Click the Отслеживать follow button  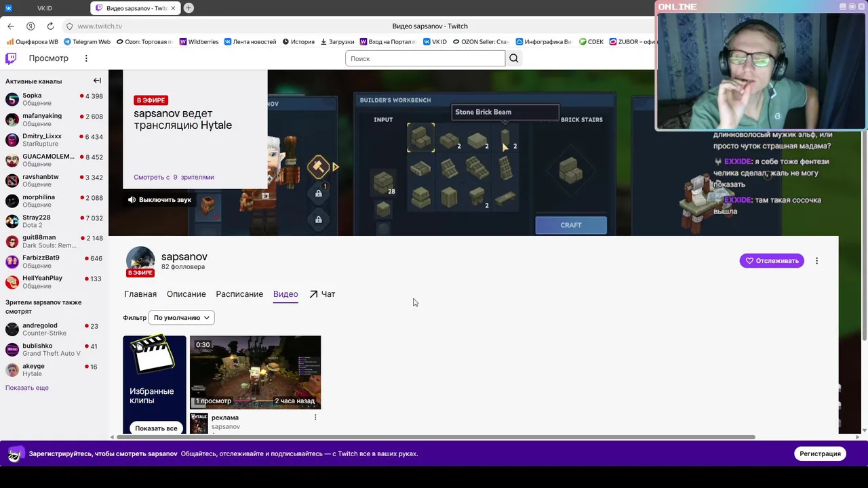772,261
